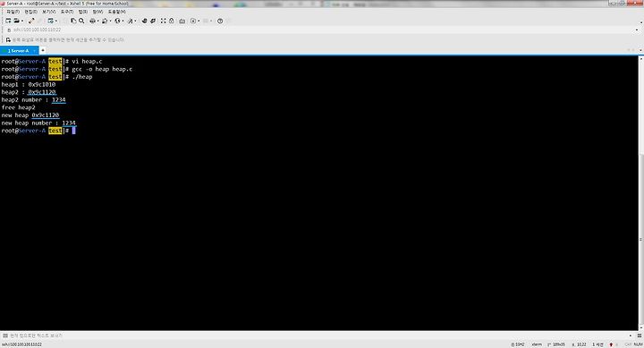Expand the properties icon dropdown arrow
The width and height of the screenshot is (644, 348).
55,21
